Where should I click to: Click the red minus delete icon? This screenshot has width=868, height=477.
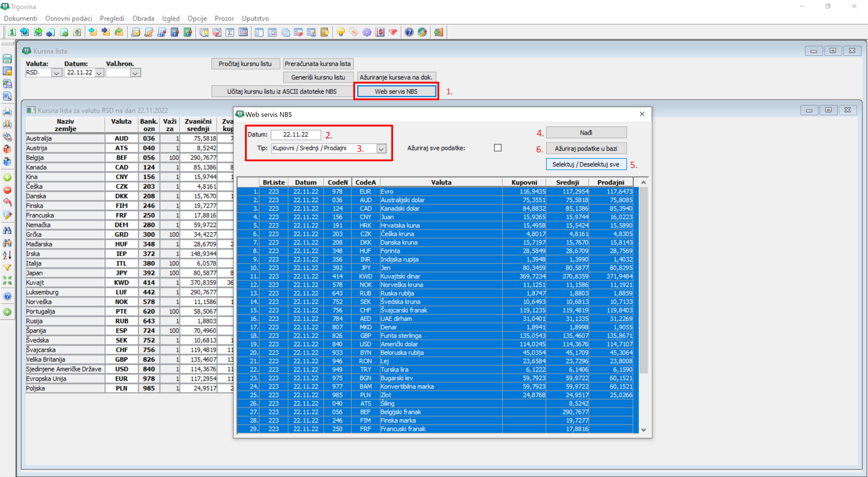coord(7,190)
